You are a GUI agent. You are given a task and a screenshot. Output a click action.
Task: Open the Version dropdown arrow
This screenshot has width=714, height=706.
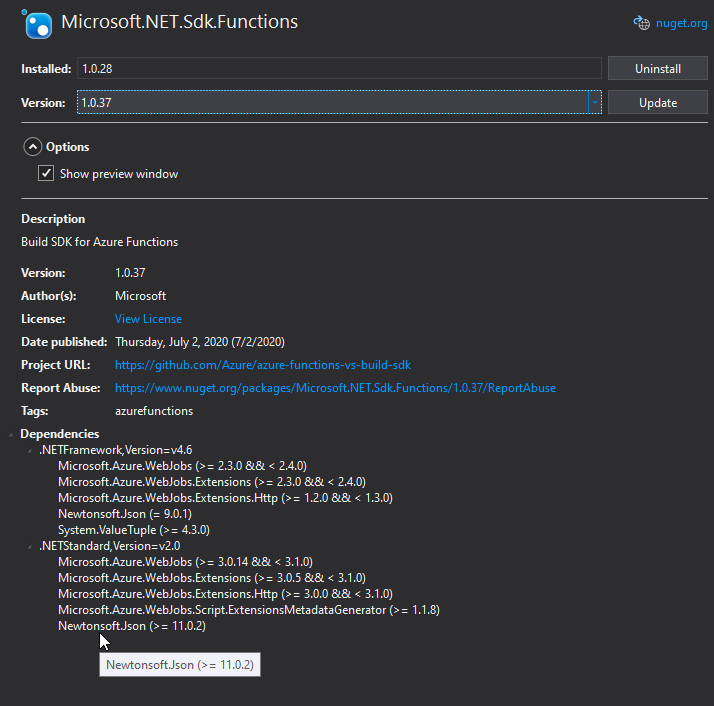coord(595,102)
